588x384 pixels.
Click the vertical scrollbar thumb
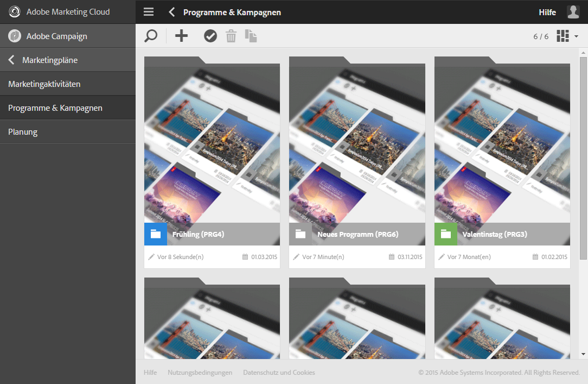[x=583, y=158]
